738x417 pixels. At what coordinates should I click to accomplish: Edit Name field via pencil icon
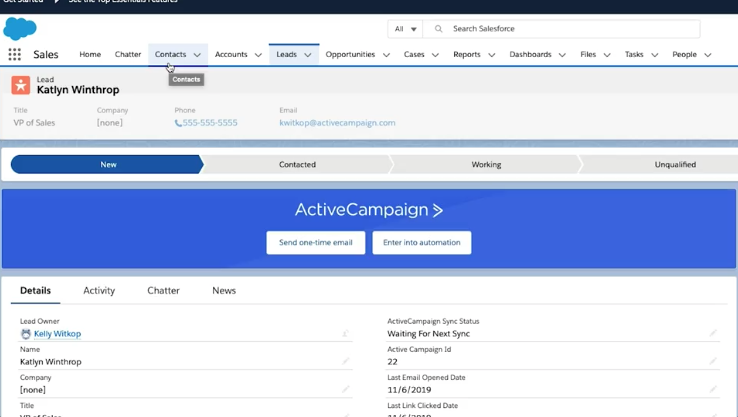[345, 361]
